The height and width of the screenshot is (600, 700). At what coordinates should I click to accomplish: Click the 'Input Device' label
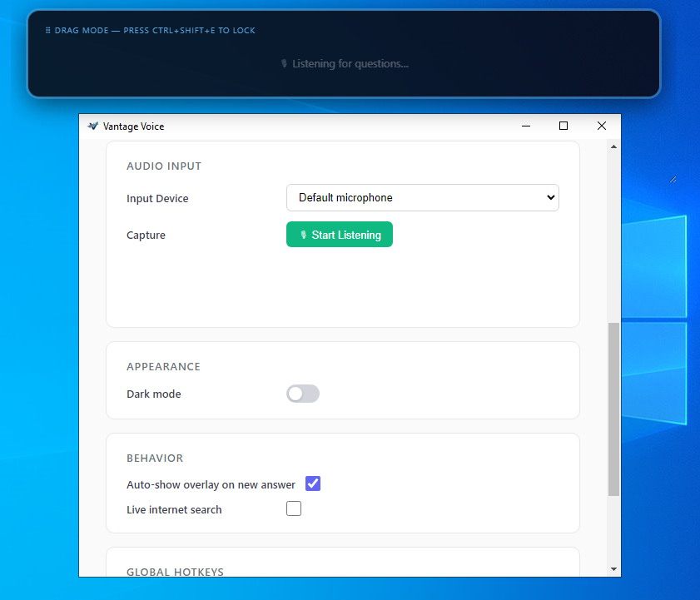coord(157,199)
